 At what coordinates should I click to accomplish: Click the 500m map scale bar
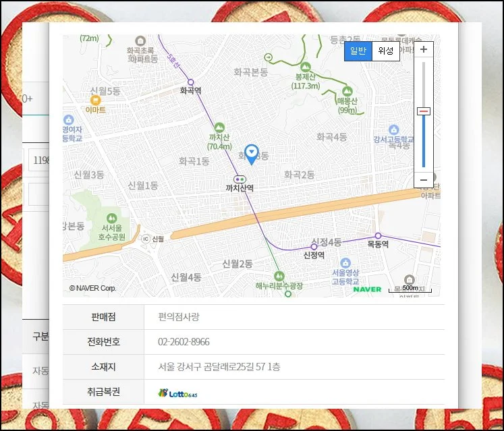click(x=410, y=289)
